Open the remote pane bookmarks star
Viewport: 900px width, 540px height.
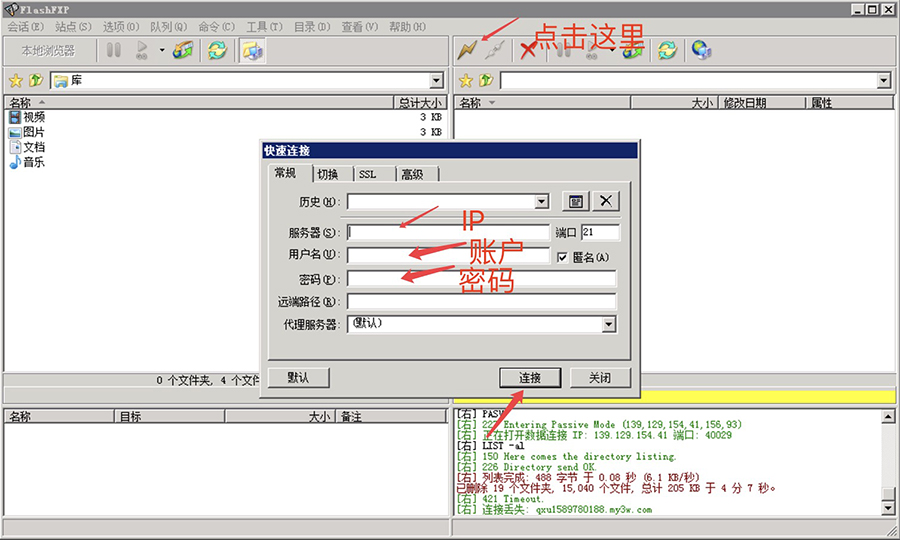coord(465,81)
